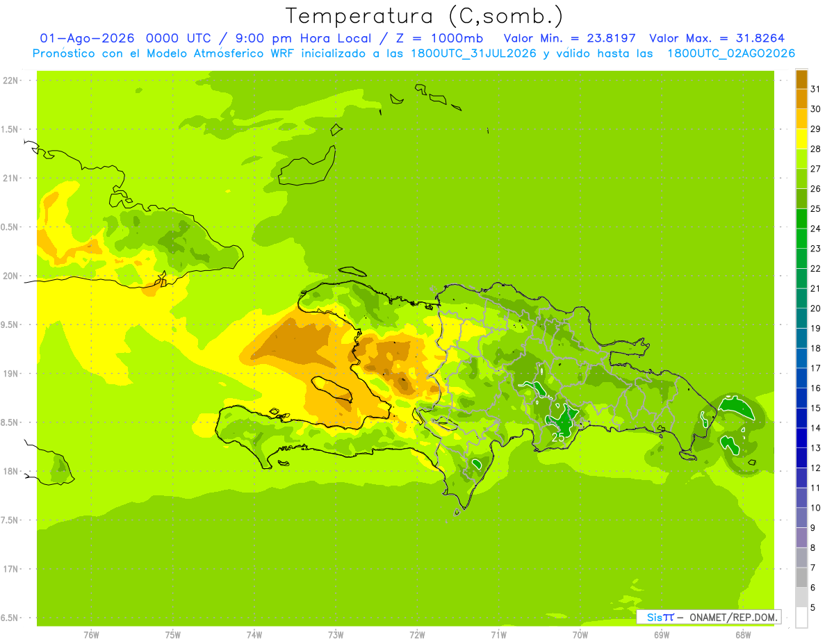
Task: Click the "28" value on the color legend
Action: [x=815, y=149]
